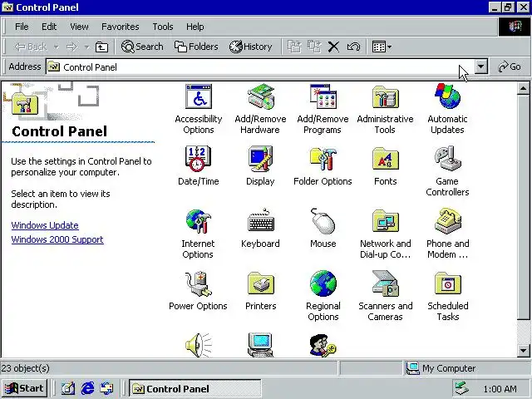Click the system tray network icon
This screenshot has height=399, width=532.
pos(462,388)
